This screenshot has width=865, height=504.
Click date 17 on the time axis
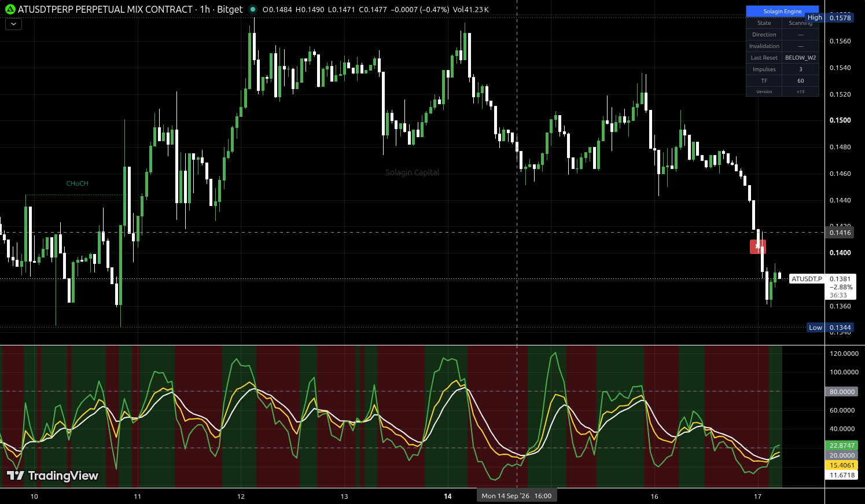758,496
